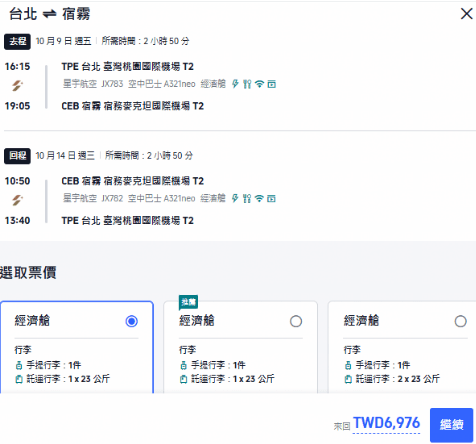Select the third 經濟艙 fare with 2x23 baggage
476x444 pixels.
460,321
